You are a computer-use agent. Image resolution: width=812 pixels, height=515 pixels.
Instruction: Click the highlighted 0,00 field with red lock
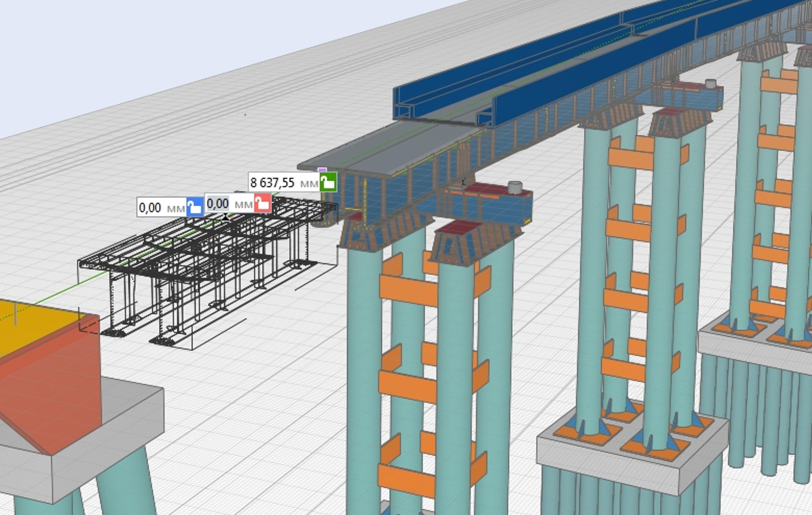tap(229, 203)
